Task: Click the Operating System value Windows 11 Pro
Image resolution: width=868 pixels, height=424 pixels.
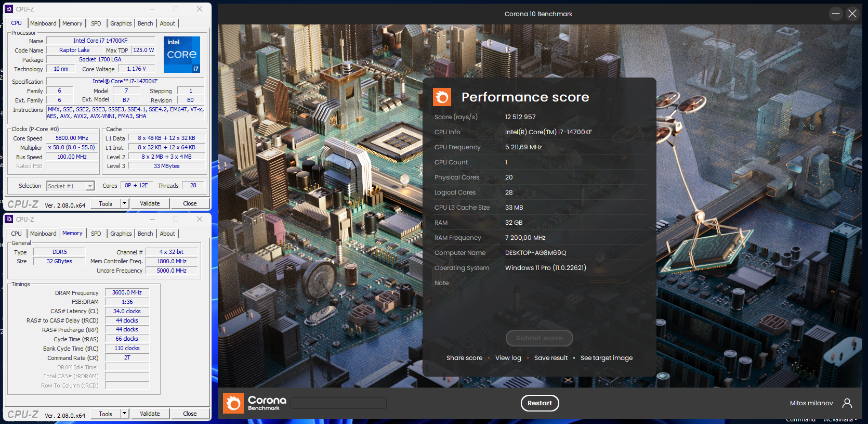Action: coord(546,268)
